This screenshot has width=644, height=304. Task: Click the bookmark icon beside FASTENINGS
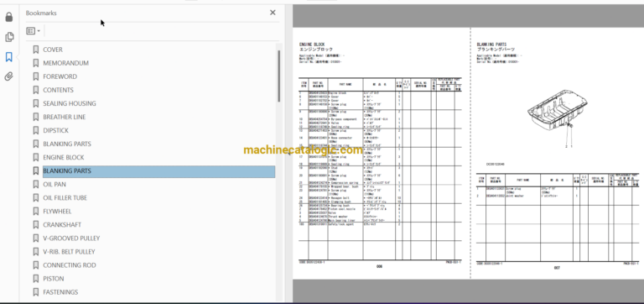[x=36, y=292]
